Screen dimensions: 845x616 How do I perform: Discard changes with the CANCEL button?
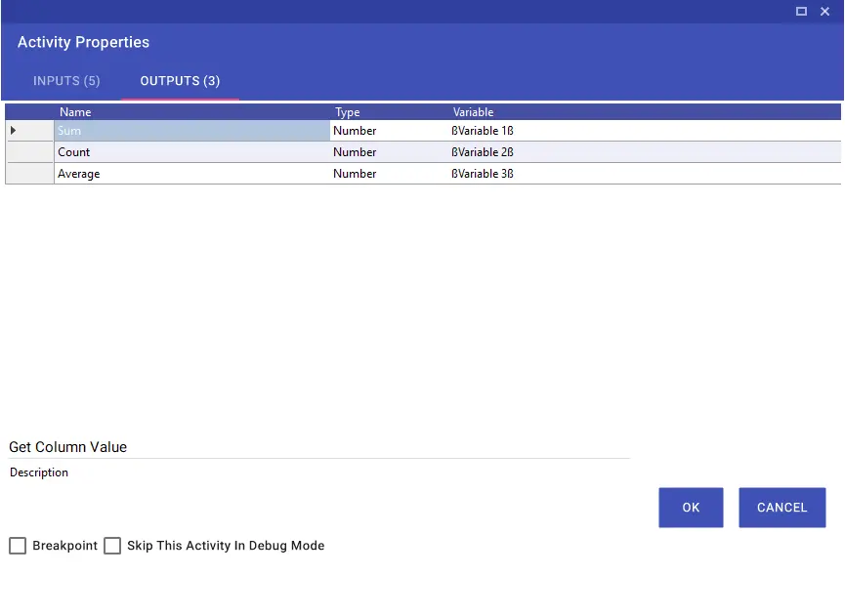(782, 508)
